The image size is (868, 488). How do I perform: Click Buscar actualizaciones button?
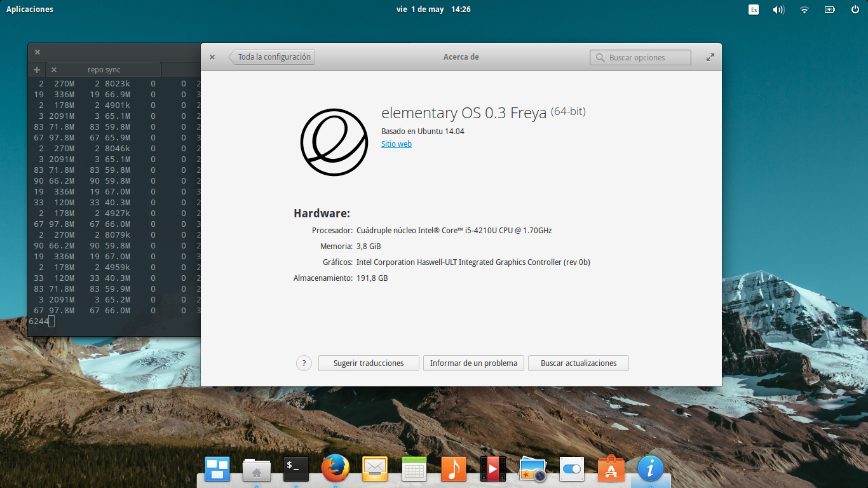(578, 363)
